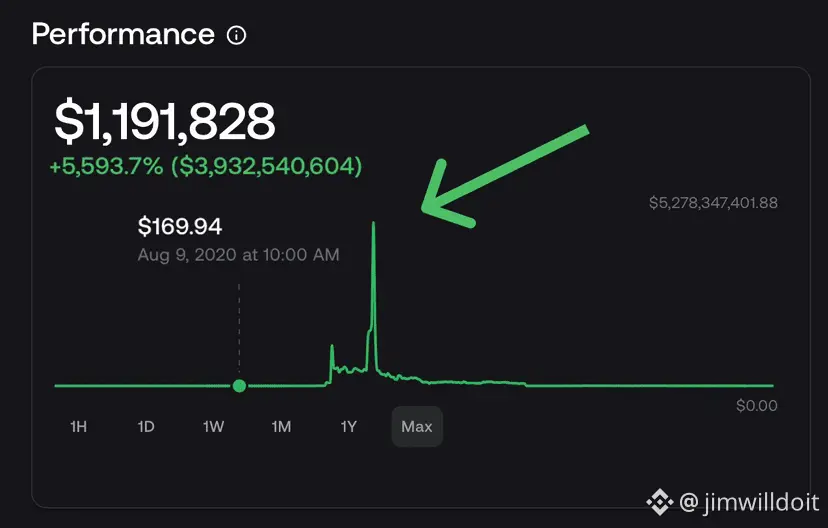The height and width of the screenshot is (528, 828).
Task: Switch chart to 1M range
Action: (x=281, y=427)
